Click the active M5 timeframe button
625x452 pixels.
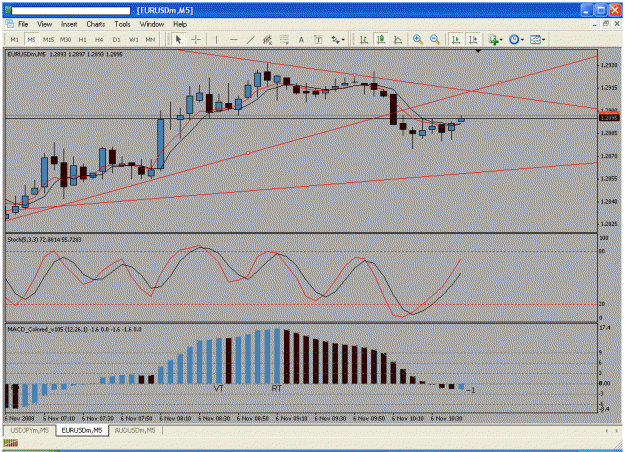point(31,39)
